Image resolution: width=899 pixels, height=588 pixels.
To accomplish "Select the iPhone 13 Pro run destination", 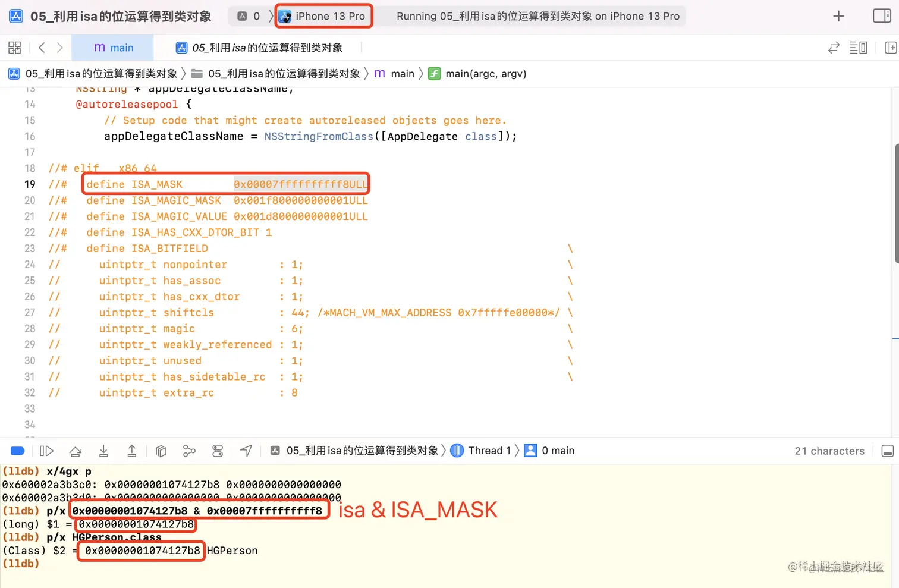I will coord(323,16).
